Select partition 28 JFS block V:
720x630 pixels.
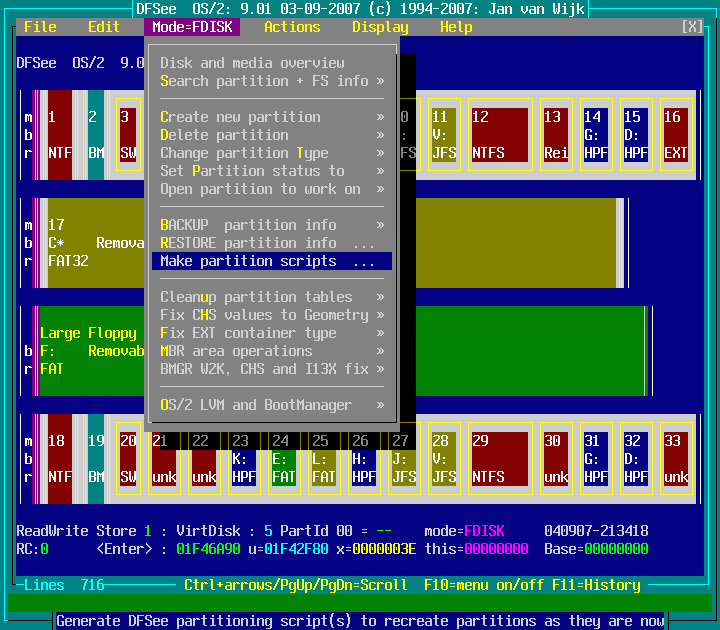(x=443, y=458)
